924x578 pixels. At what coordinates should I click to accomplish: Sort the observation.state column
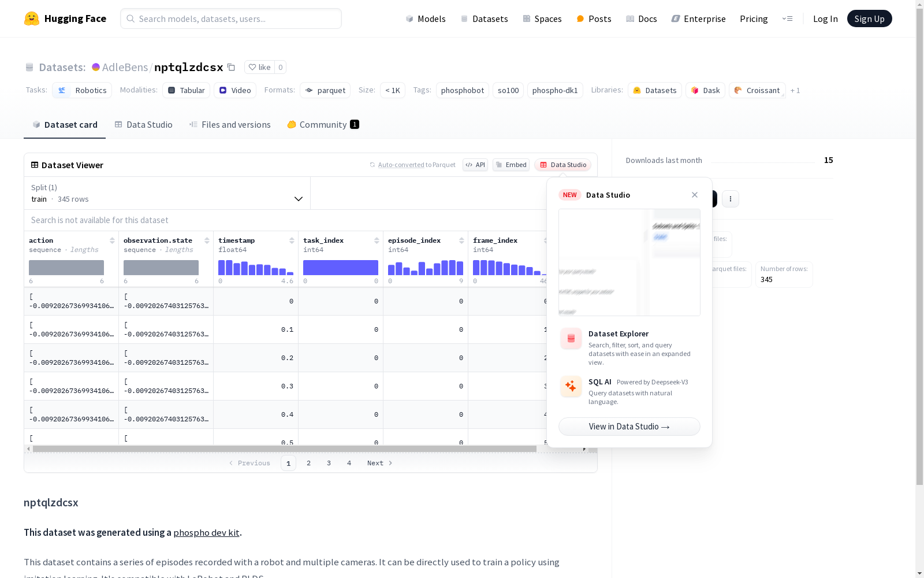[x=207, y=240]
